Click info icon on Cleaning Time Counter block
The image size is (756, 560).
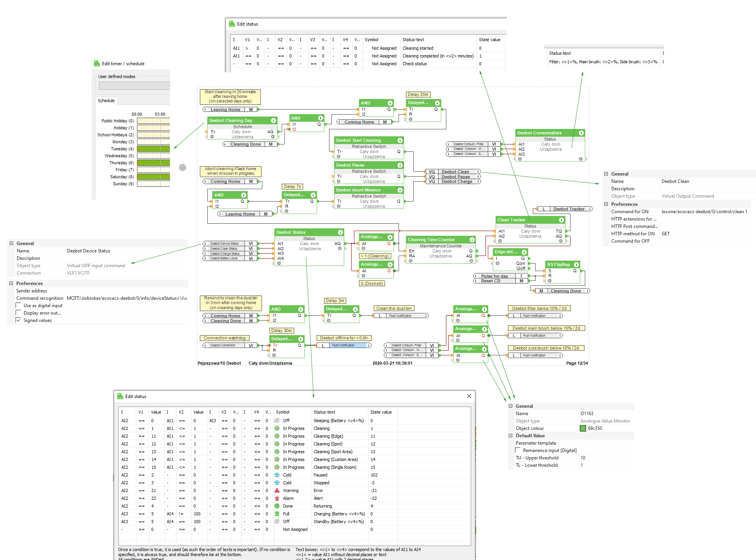pos(472,240)
